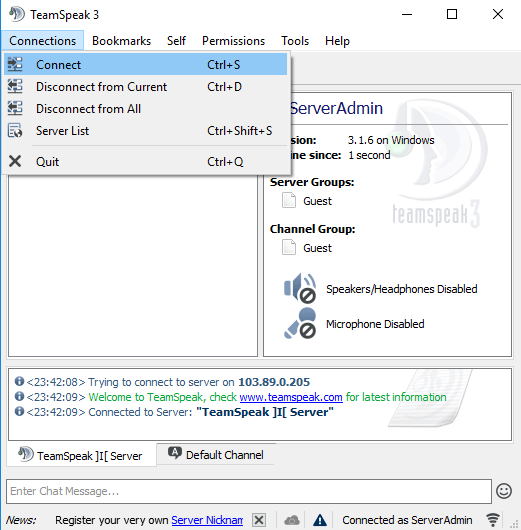
Task: Open the emoticon smiley picker
Action: (503, 491)
